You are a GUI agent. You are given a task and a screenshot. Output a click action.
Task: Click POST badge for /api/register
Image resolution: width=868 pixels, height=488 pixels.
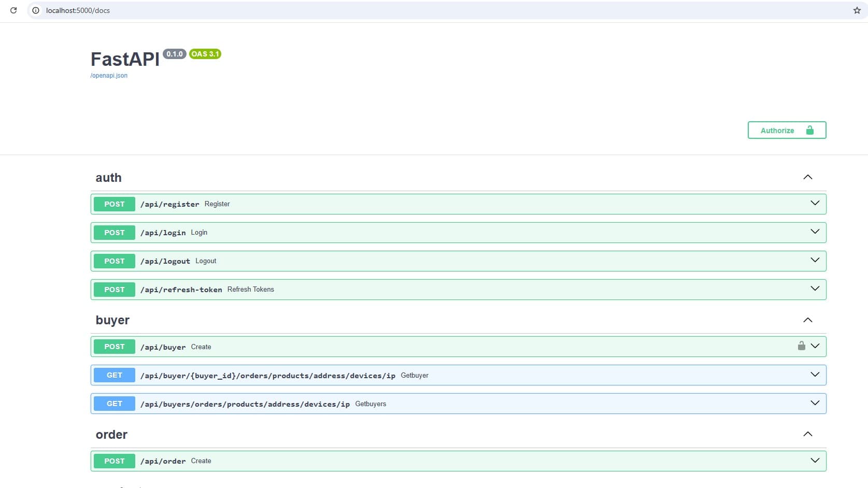point(115,204)
